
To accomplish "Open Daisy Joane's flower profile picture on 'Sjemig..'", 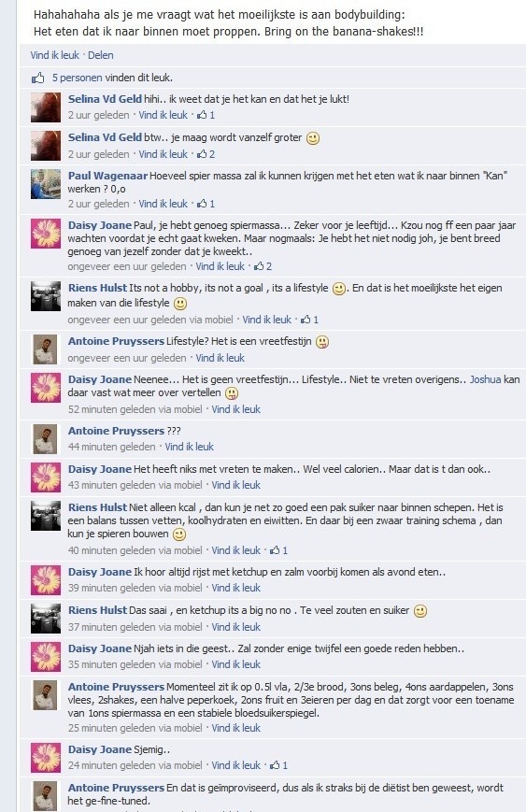I will click(x=46, y=757).
